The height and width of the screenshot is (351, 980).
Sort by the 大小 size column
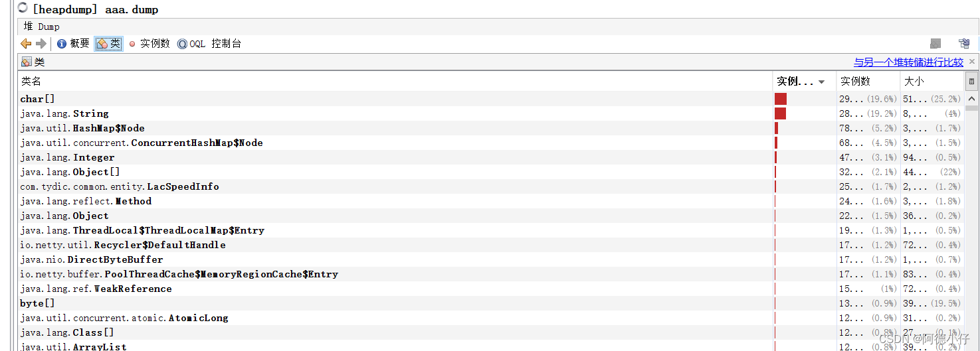[x=914, y=81]
